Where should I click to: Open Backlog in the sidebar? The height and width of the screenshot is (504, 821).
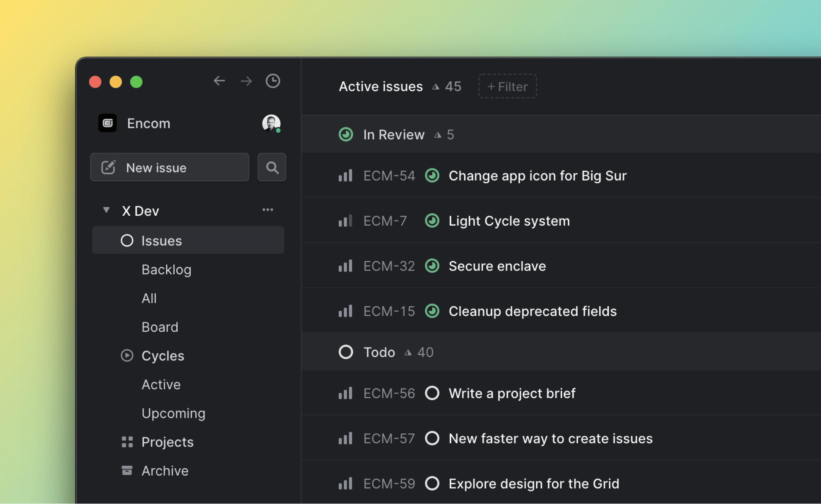[166, 270]
